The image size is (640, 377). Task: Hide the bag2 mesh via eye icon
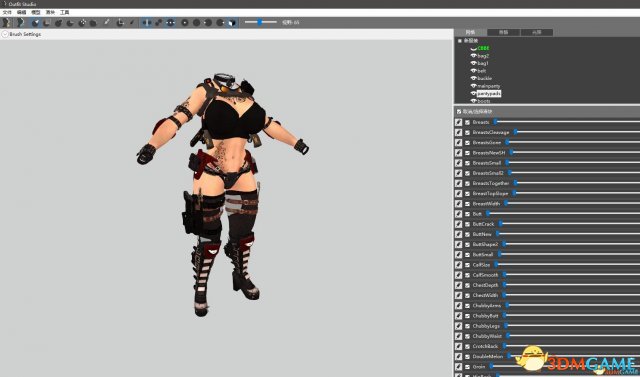click(x=473, y=56)
